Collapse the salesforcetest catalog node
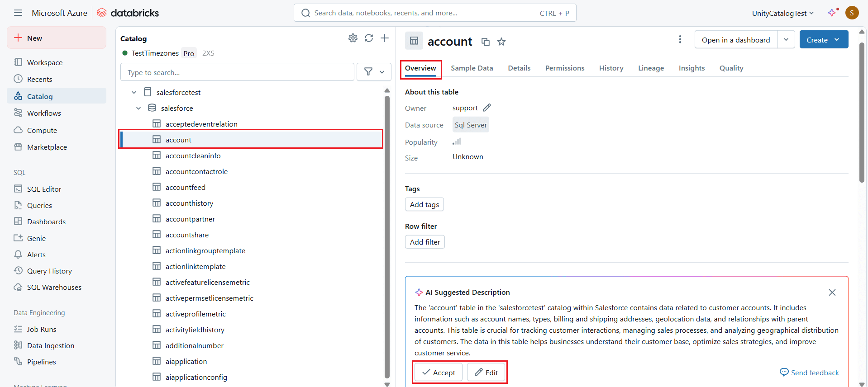Viewport: 868px width, 387px height. point(134,93)
